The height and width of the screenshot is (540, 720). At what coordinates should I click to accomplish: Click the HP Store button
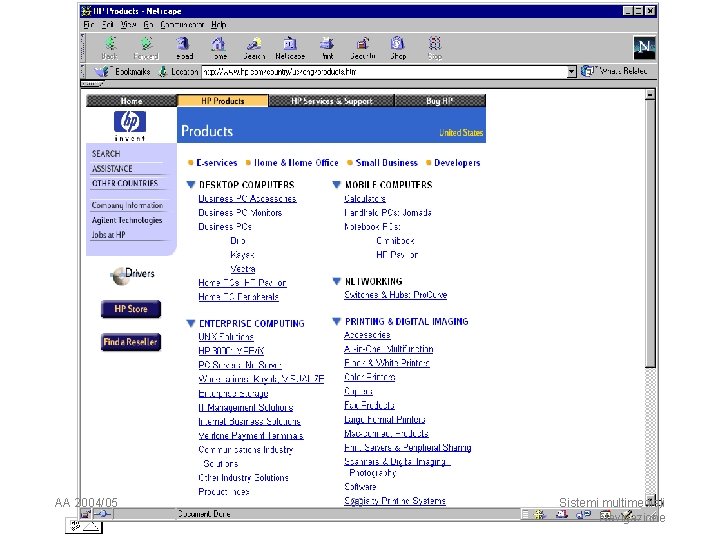point(131,309)
